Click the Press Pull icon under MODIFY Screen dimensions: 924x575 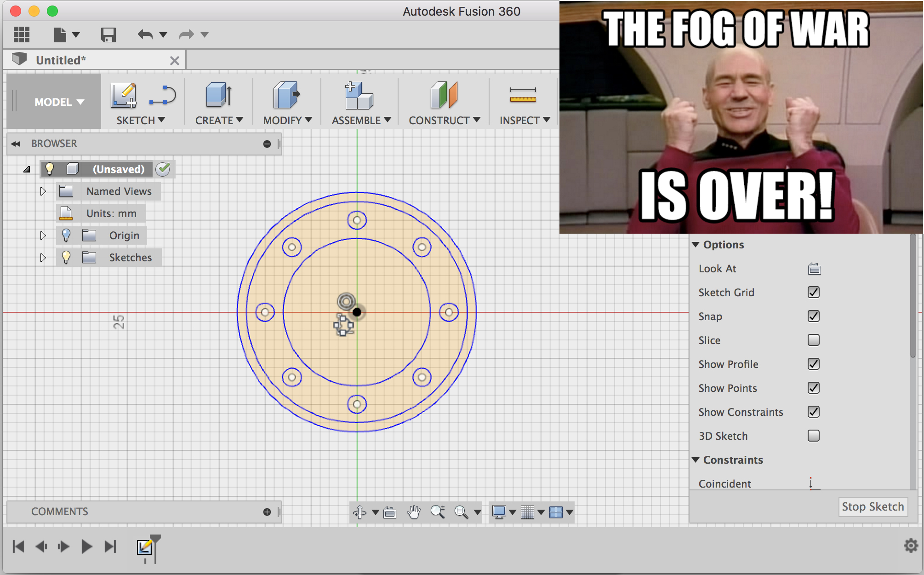point(286,96)
